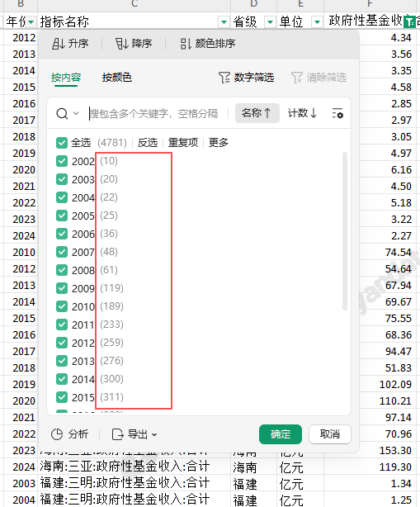Open 数字筛选 number filter
Screen dimensions: 420x507
pyautogui.click(x=246, y=78)
